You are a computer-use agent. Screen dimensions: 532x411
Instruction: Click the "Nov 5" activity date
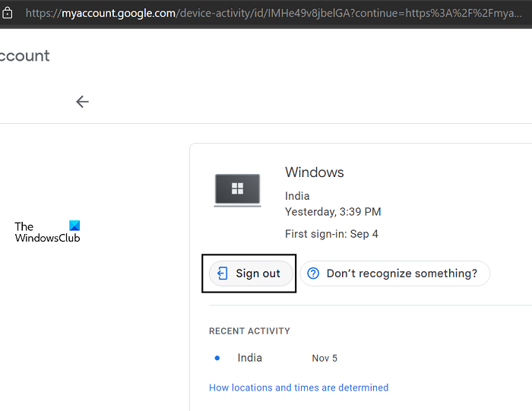pos(325,358)
